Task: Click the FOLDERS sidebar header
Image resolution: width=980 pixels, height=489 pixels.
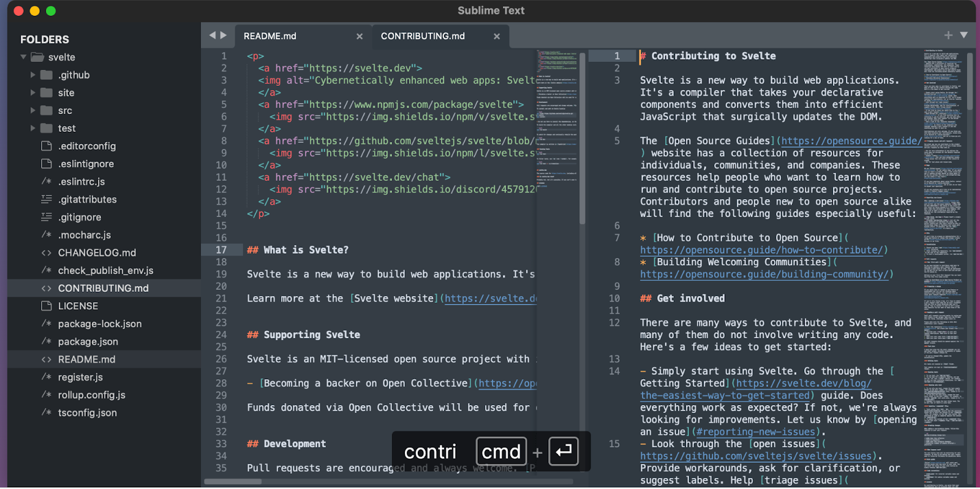Action: click(45, 39)
